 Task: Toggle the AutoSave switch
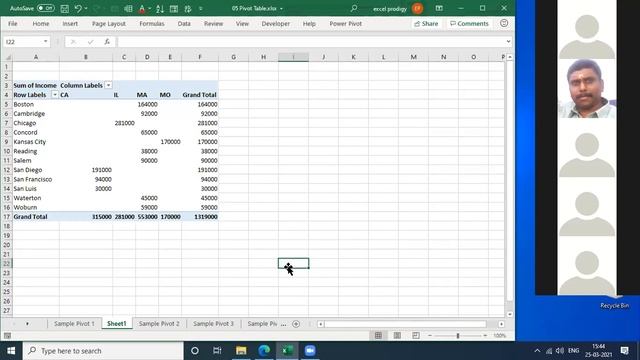[45, 8]
